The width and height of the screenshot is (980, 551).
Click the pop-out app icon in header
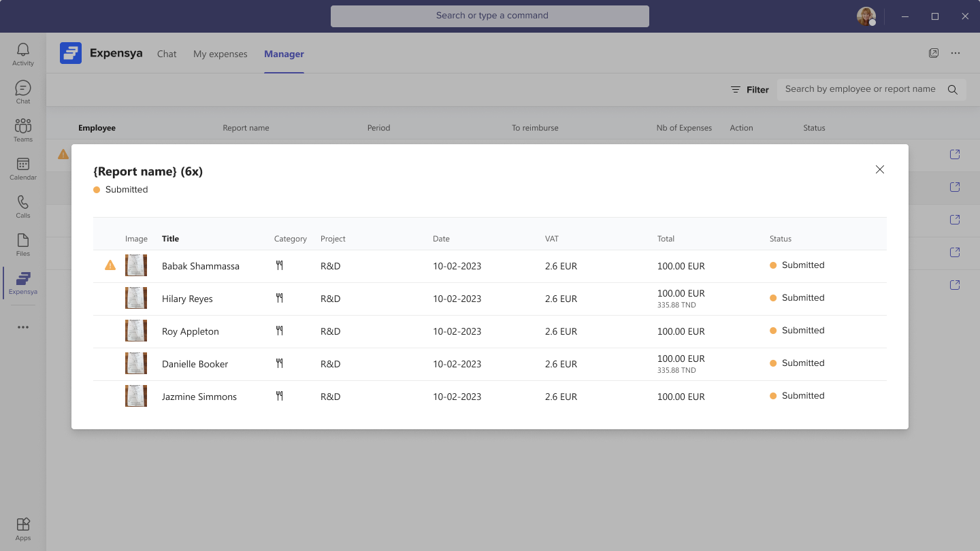(934, 53)
